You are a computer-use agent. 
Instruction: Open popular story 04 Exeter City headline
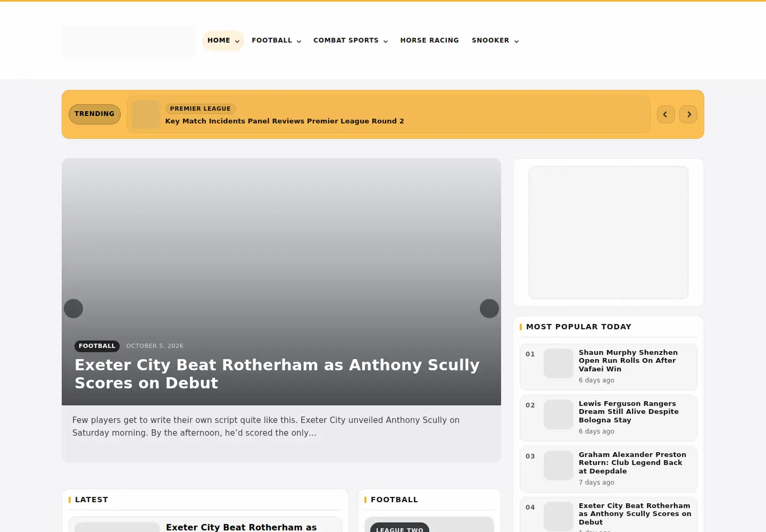pos(635,514)
